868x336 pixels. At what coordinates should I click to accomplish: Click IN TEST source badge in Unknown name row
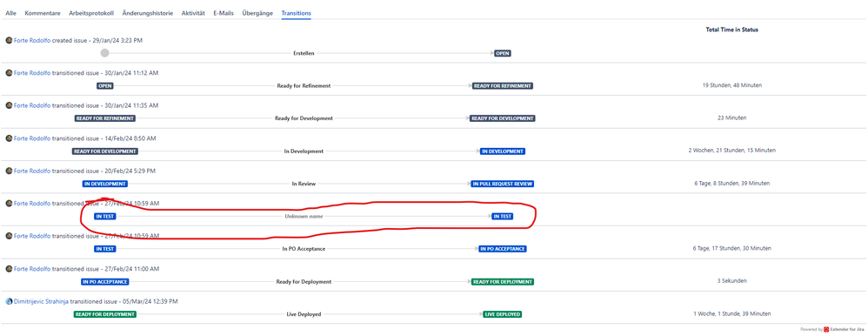tap(104, 216)
